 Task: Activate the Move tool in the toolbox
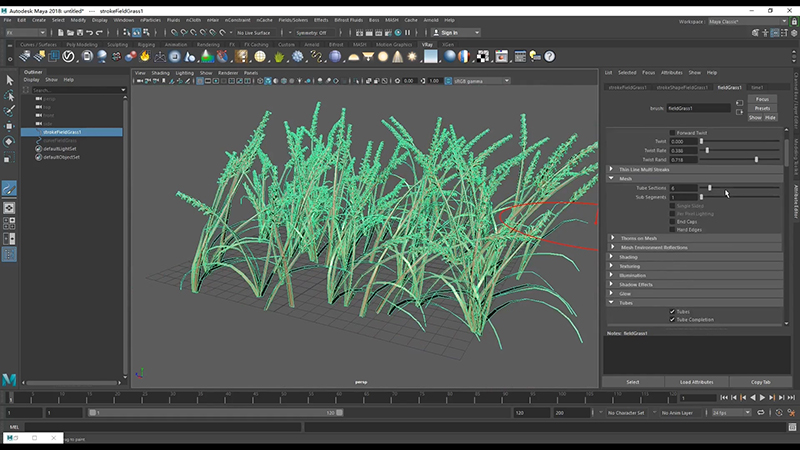(x=10, y=127)
